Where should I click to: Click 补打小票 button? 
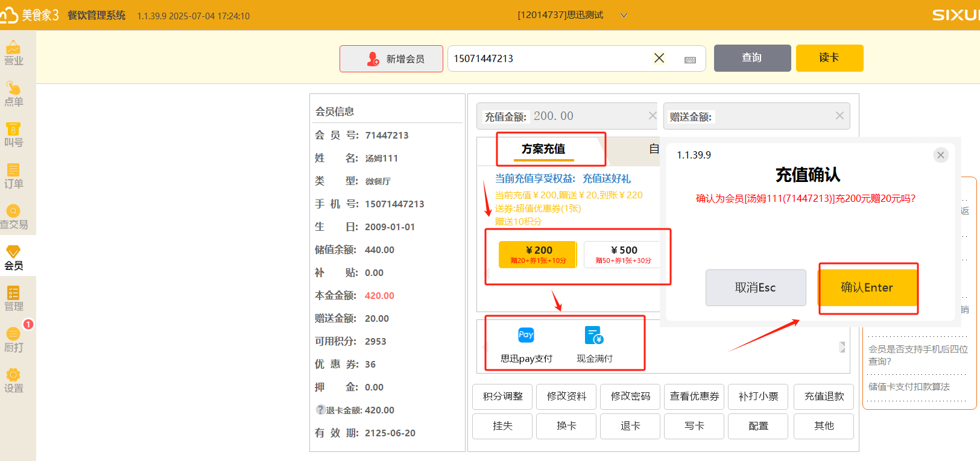(x=758, y=397)
